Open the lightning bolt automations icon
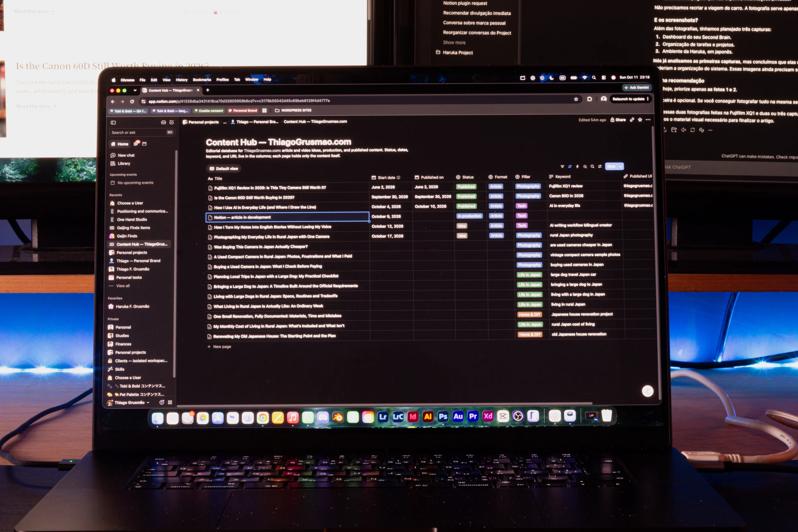Image resolution: width=798 pixels, height=532 pixels. point(577,167)
